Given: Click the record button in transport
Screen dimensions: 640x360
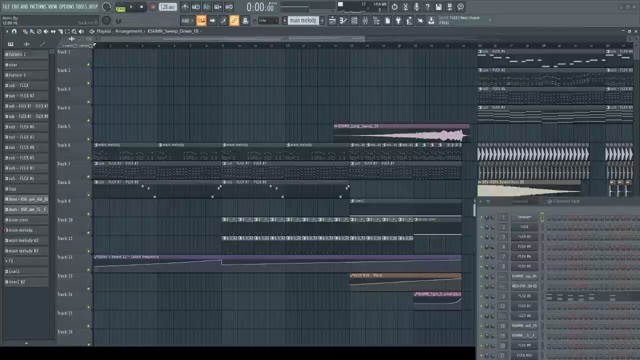Looking at the screenshot, I should coord(153,7).
